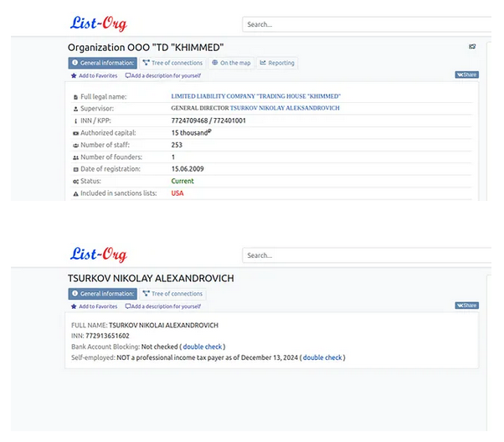Select Tsurkov's General information tab
This screenshot has width=504, height=442.
pos(102,294)
